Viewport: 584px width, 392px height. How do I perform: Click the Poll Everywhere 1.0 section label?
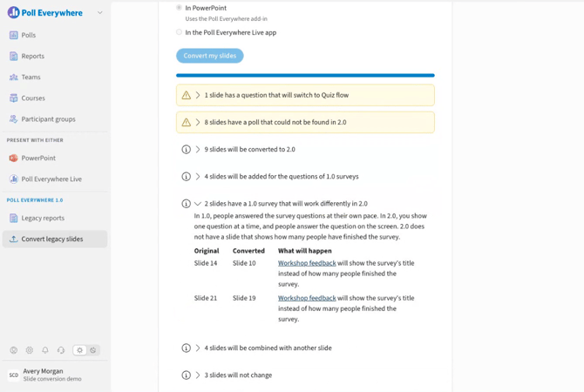(35, 200)
